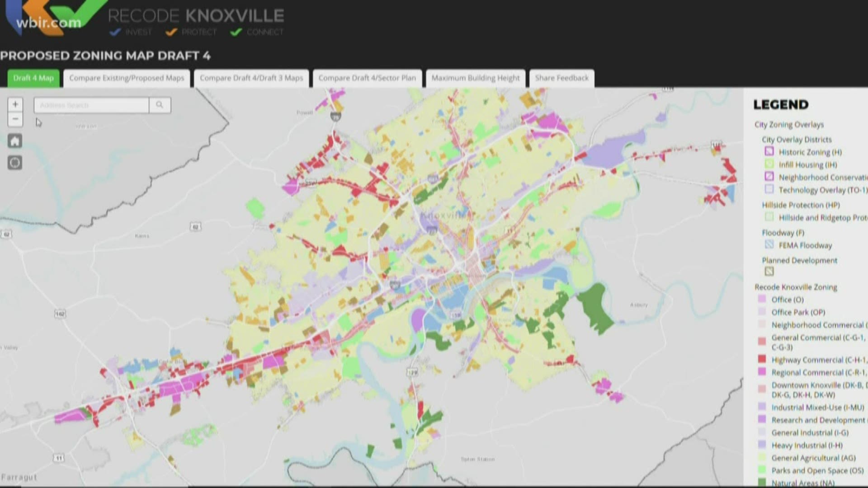
Task: Zoom out of the map
Action: 15,119
